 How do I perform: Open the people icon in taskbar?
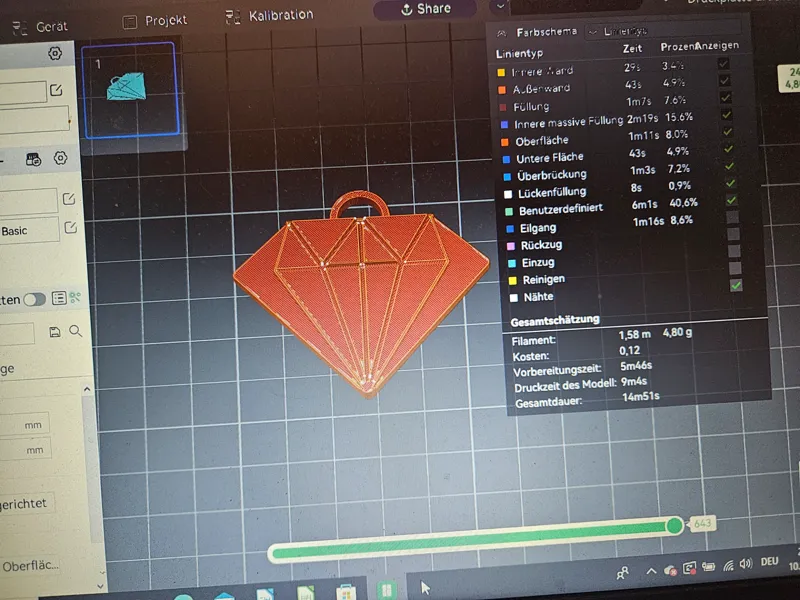(x=622, y=573)
